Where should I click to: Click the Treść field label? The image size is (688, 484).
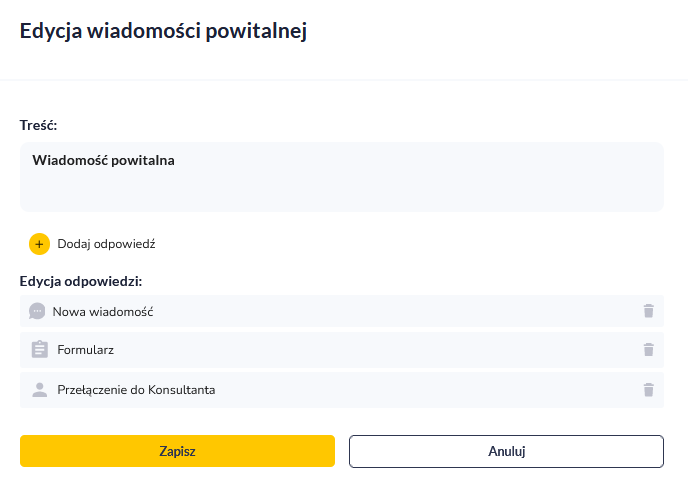pyautogui.click(x=38, y=126)
